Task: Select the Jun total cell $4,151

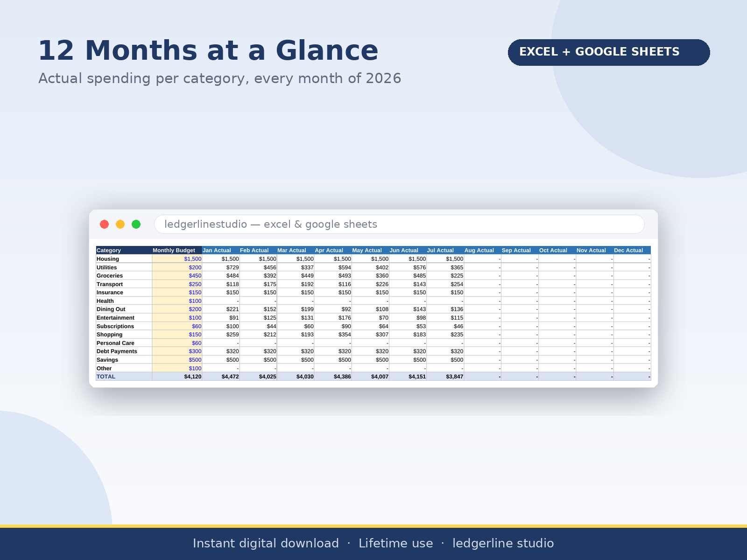Action: (x=408, y=377)
